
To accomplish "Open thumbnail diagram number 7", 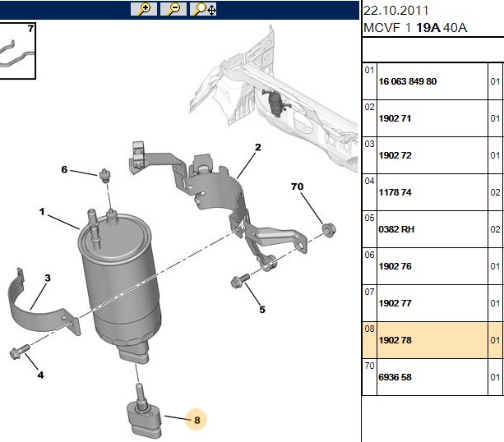I will point(16,50).
